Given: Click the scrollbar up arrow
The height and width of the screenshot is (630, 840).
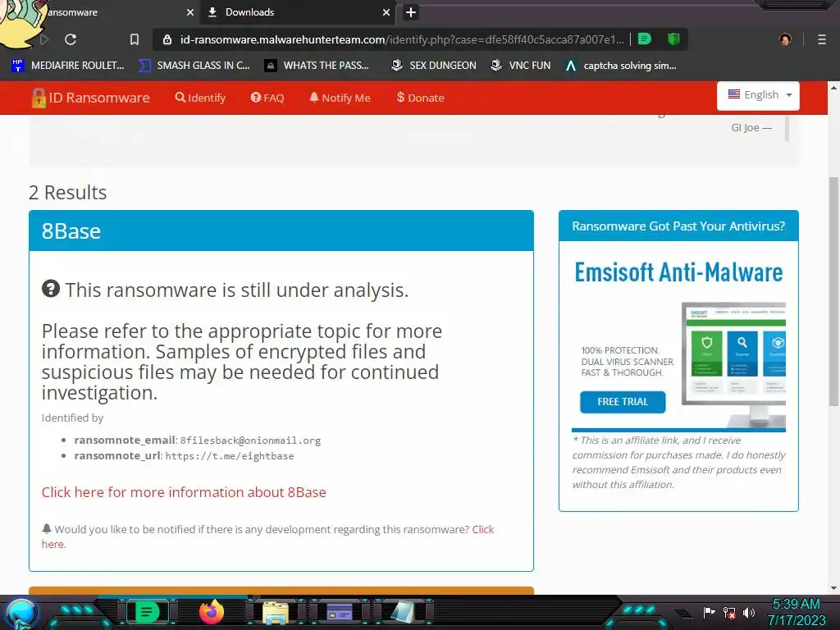Looking at the screenshot, I should pos(833,87).
